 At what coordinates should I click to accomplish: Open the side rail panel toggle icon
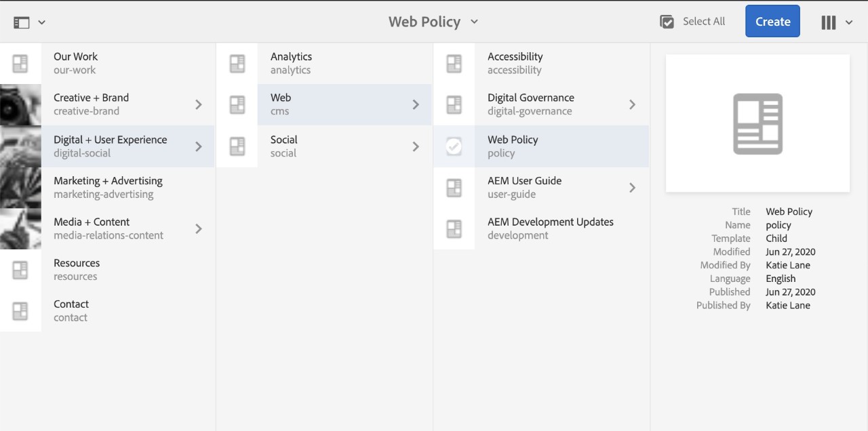coord(22,22)
